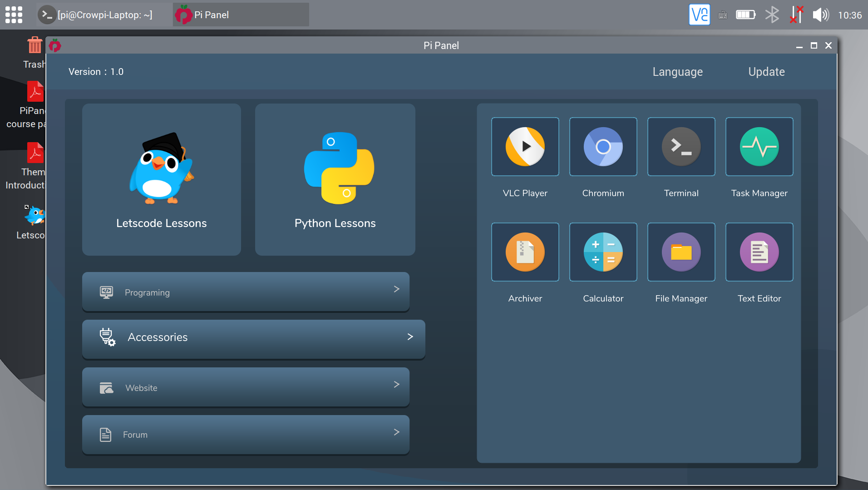Click the keyboard tray icon
Viewport: 868px width, 490px height.
click(723, 15)
